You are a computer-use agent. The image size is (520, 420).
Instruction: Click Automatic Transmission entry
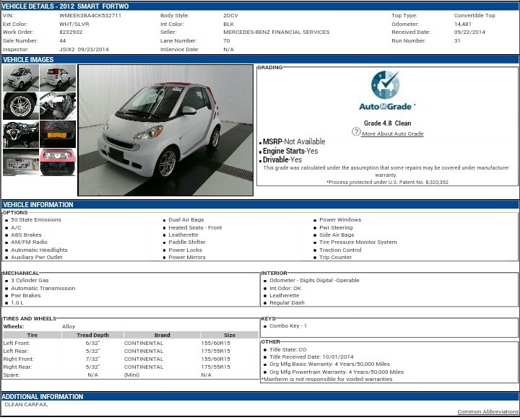[x=43, y=288]
